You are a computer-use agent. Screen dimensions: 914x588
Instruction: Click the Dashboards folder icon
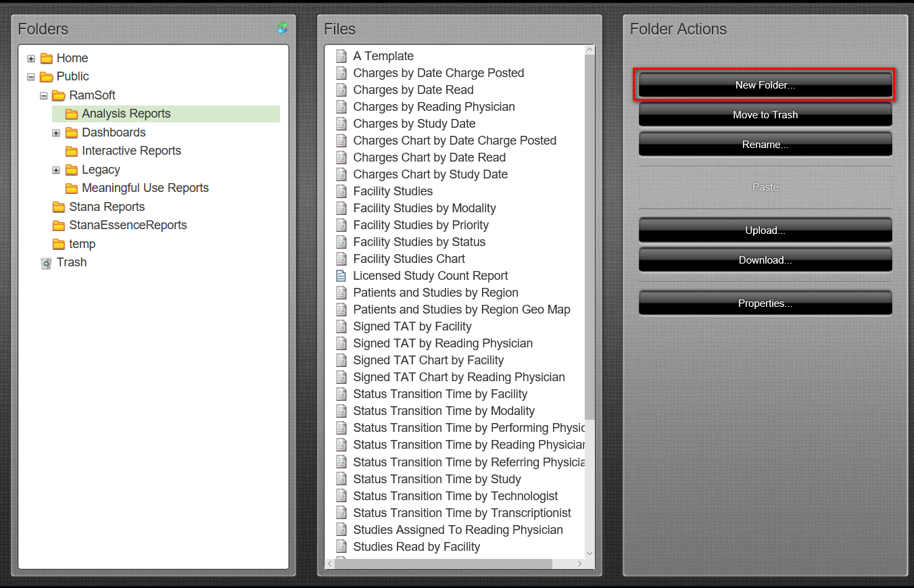pos(71,132)
